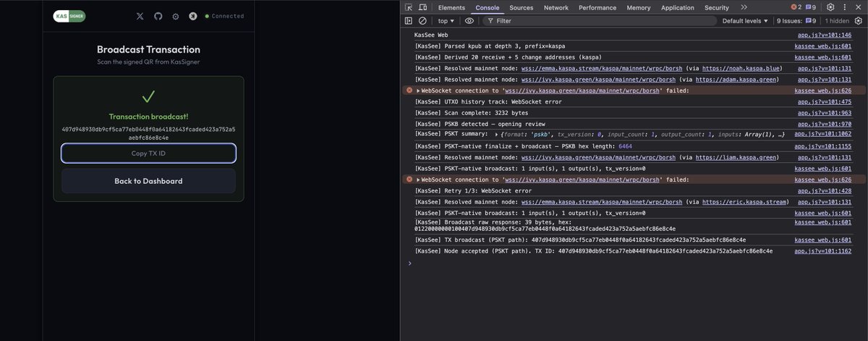Viewport: 868px width, 341px height.
Task: Expand the first WebSocket connection error
Action: (x=418, y=90)
